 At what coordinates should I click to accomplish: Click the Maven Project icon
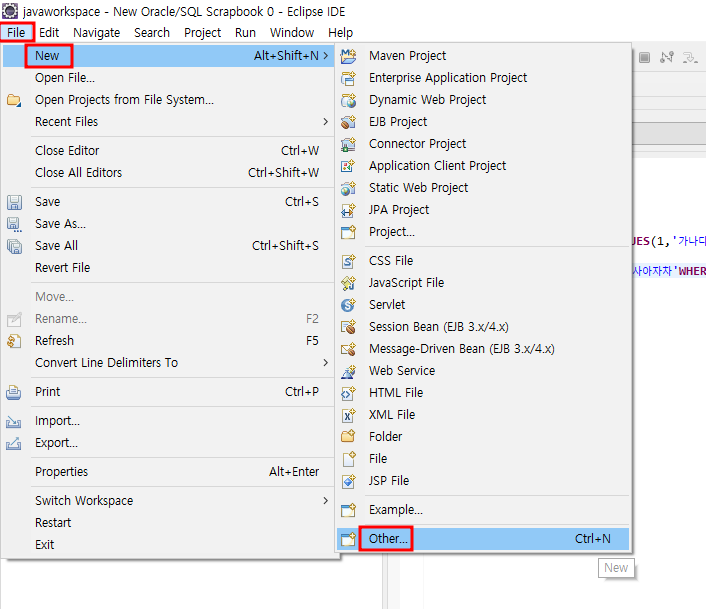coord(348,56)
